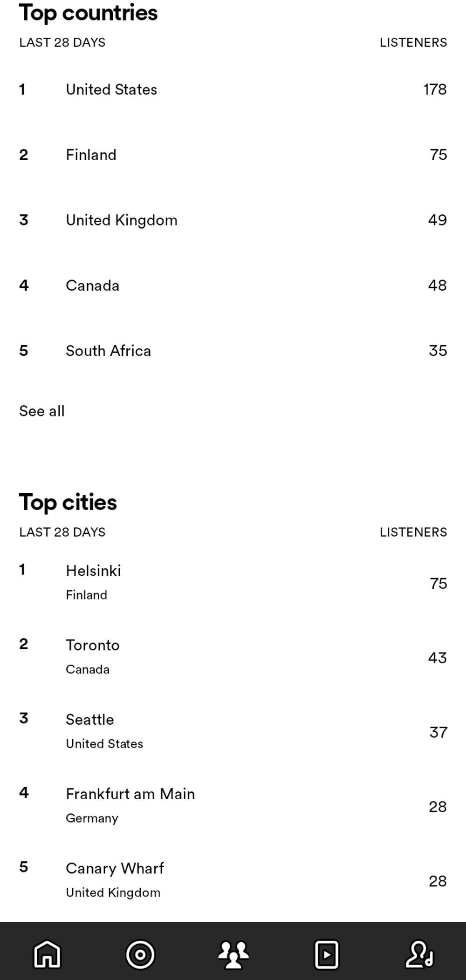This screenshot has width=466, height=980.
Task: Open the Home tab icon
Action: [47, 954]
